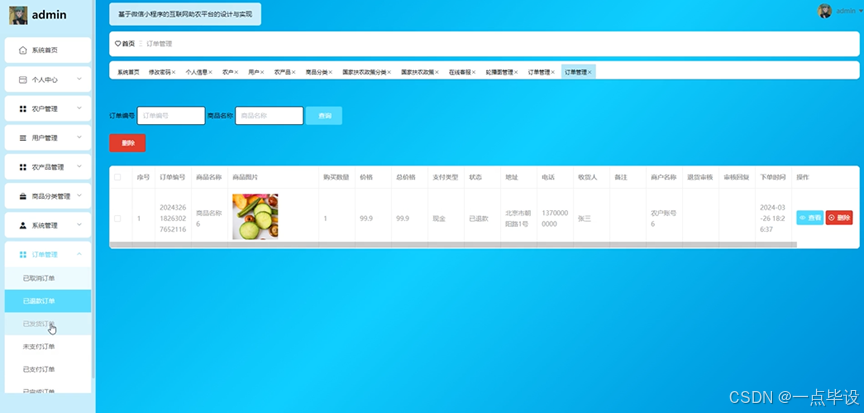
Task: Close the 轮播图管理 tab with its ×
Action: pos(516,72)
